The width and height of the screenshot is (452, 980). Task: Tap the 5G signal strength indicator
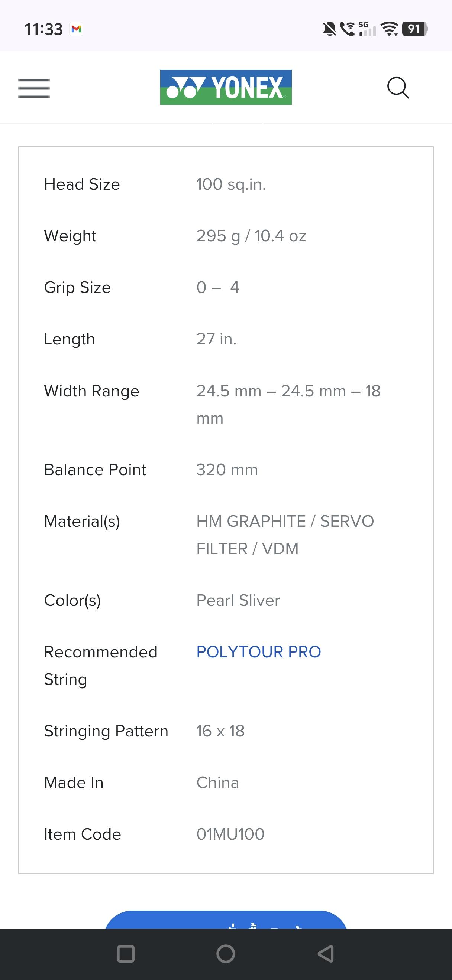point(367,29)
